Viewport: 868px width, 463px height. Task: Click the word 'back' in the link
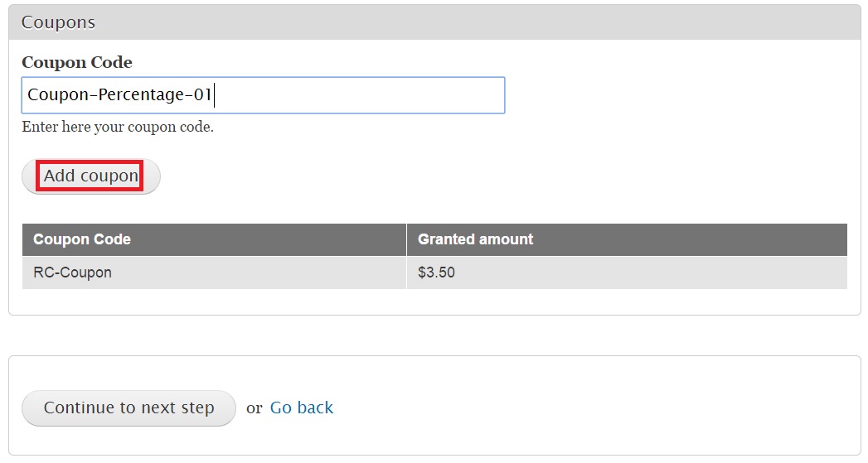(315, 408)
